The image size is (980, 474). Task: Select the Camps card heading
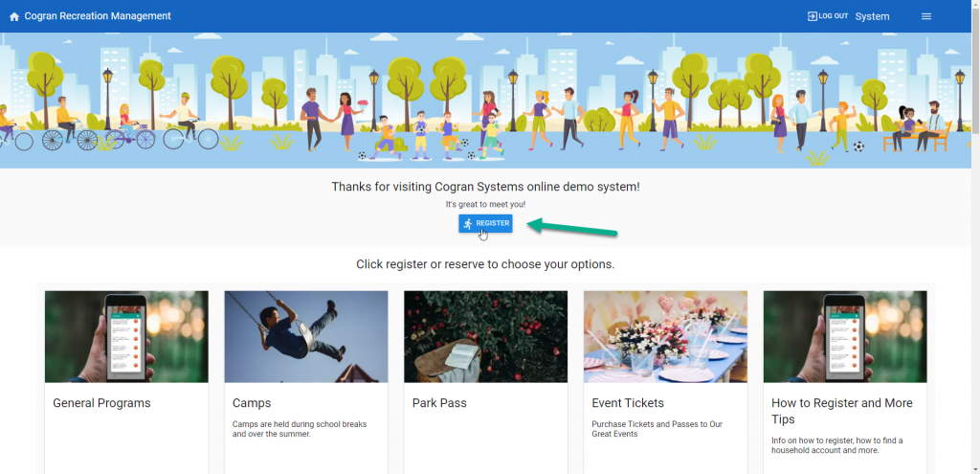click(x=252, y=403)
